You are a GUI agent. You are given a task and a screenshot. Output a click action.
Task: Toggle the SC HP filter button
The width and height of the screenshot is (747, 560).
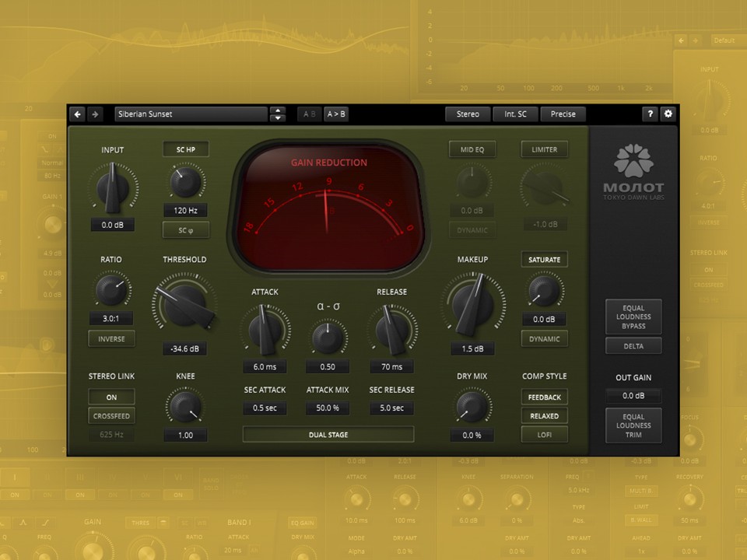click(x=186, y=149)
